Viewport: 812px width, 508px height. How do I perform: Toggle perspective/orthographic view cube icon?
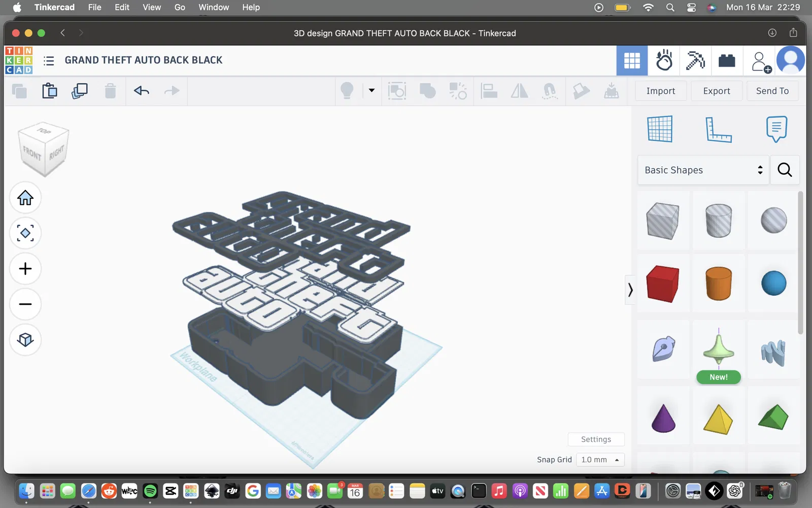[25, 340]
